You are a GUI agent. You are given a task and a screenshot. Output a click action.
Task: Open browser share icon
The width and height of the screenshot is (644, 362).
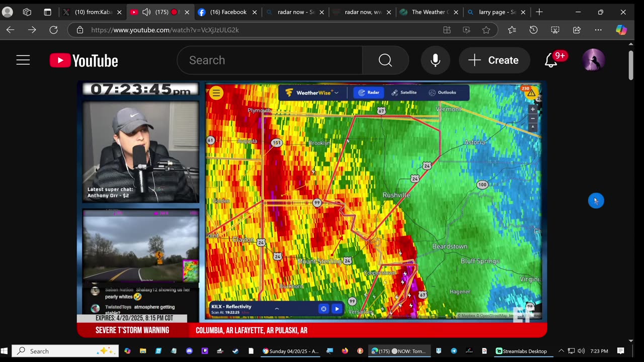coord(577,30)
